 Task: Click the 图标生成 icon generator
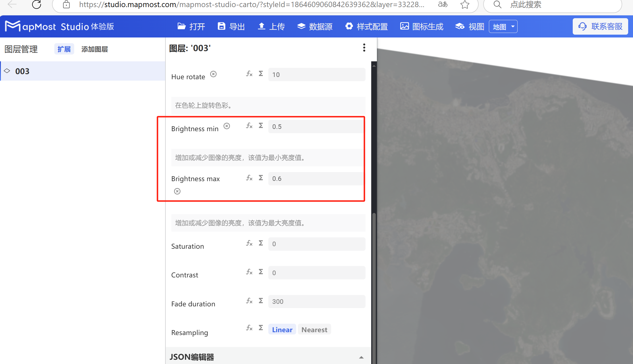pos(404,26)
